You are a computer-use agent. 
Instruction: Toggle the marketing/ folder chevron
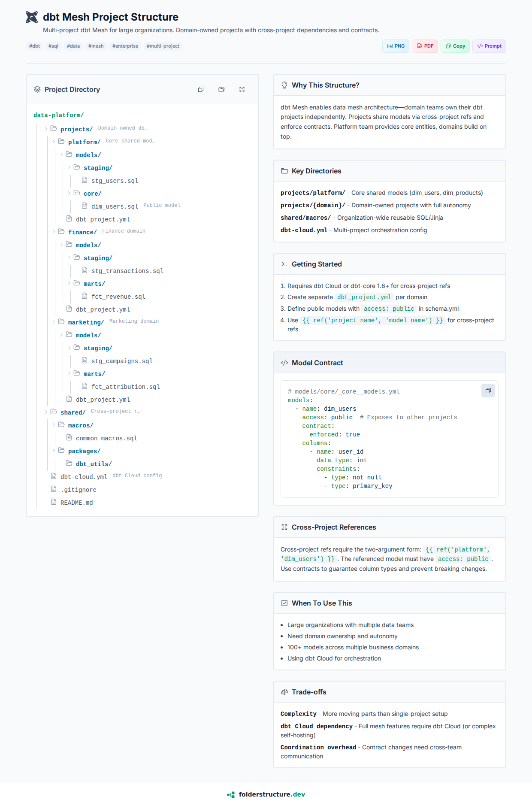pyautogui.click(x=54, y=322)
